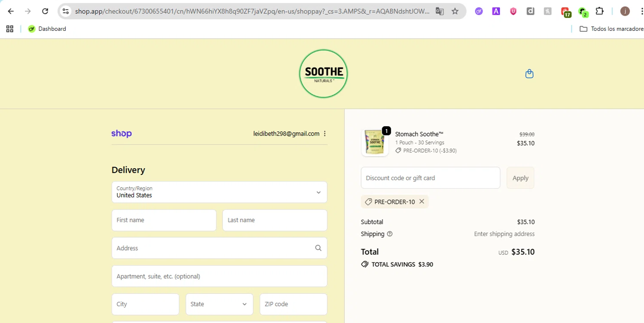Click into the Address field
644x323 pixels.
click(x=219, y=248)
